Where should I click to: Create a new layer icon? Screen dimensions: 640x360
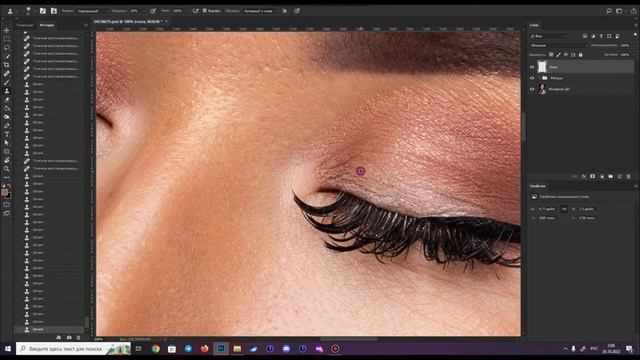coord(620,176)
